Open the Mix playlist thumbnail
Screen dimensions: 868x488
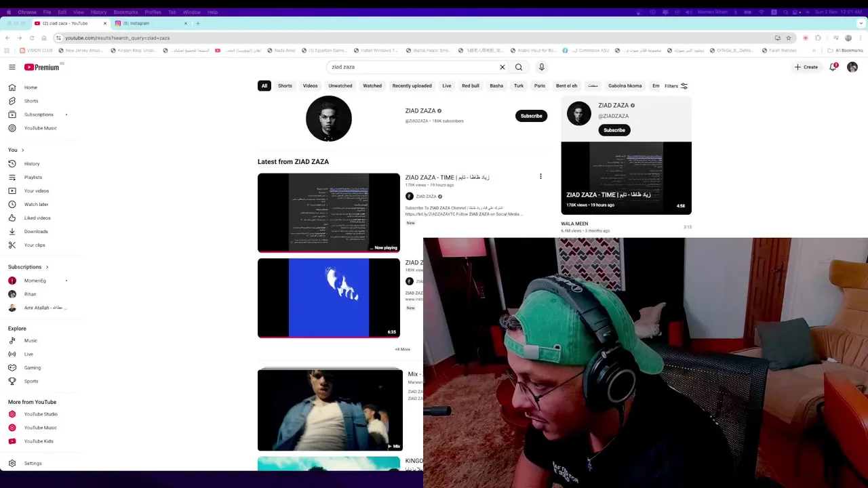pos(330,410)
